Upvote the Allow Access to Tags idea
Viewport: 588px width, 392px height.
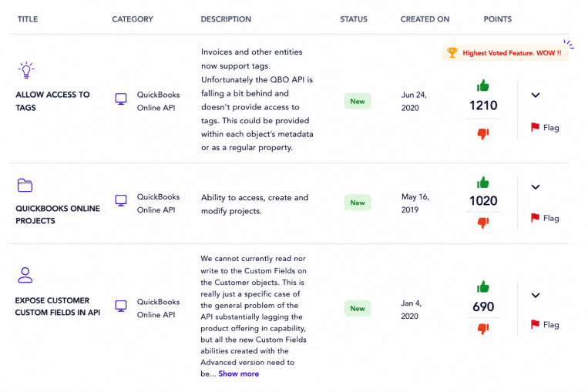point(483,85)
